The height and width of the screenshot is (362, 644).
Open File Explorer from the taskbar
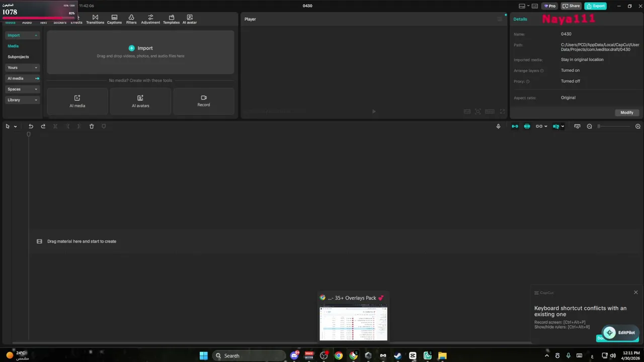[x=442, y=355]
